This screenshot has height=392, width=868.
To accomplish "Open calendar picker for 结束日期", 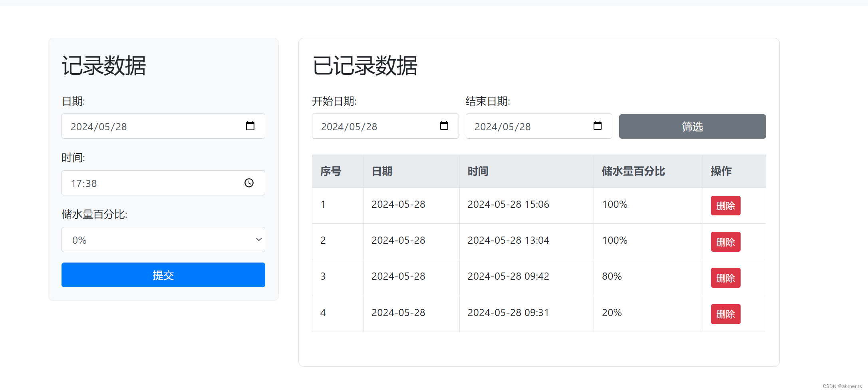I will point(597,126).
